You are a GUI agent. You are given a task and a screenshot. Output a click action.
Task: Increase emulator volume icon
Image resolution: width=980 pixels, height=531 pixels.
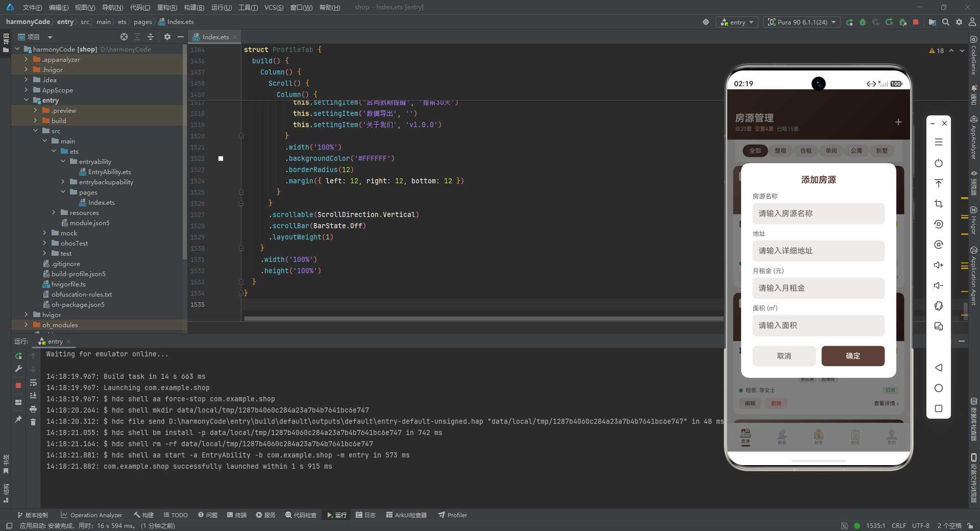click(939, 265)
